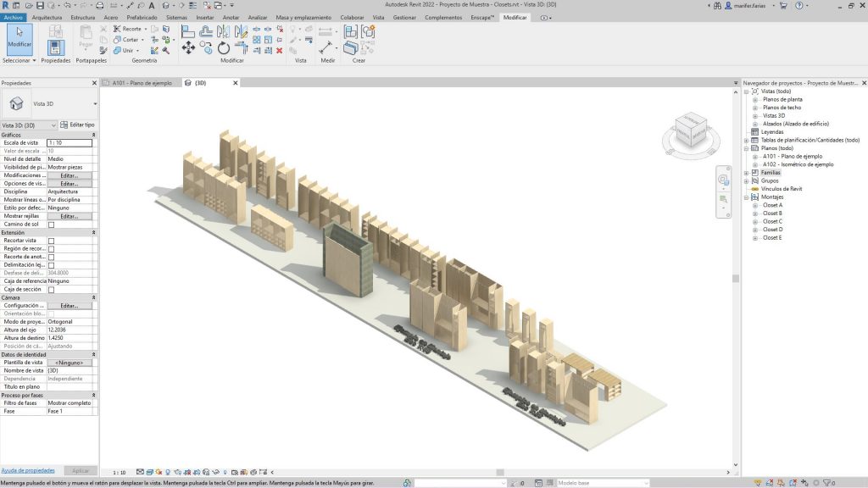The height and width of the screenshot is (488, 868).
Task: Toggle the Camino de sol checkbox
Action: click(51, 225)
